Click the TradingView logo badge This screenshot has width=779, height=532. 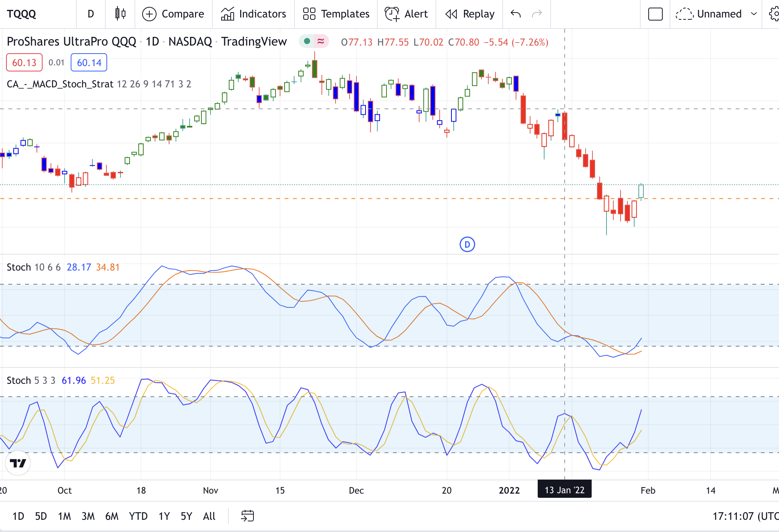click(x=18, y=463)
